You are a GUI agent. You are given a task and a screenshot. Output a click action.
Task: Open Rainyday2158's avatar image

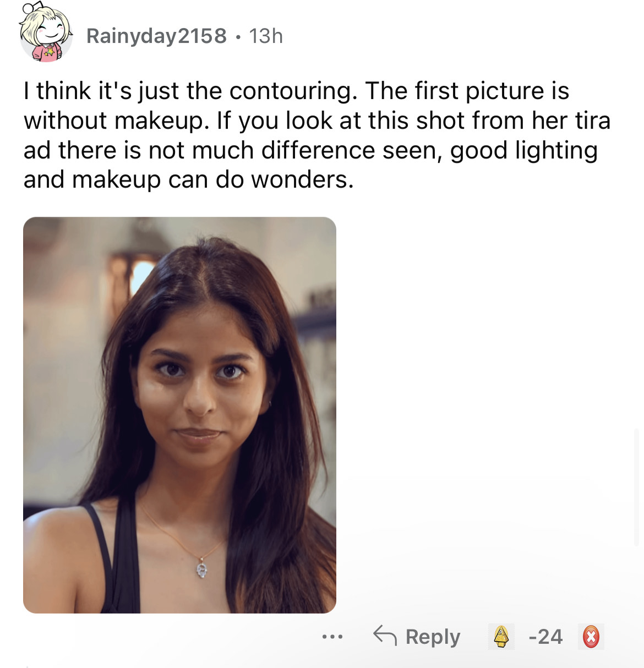click(x=46, y=33)
